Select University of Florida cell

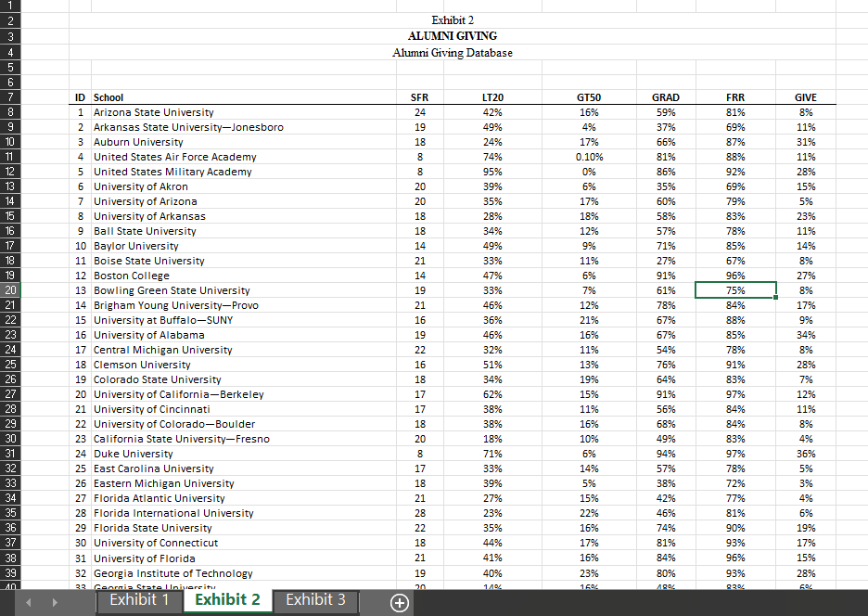[244, 558]
